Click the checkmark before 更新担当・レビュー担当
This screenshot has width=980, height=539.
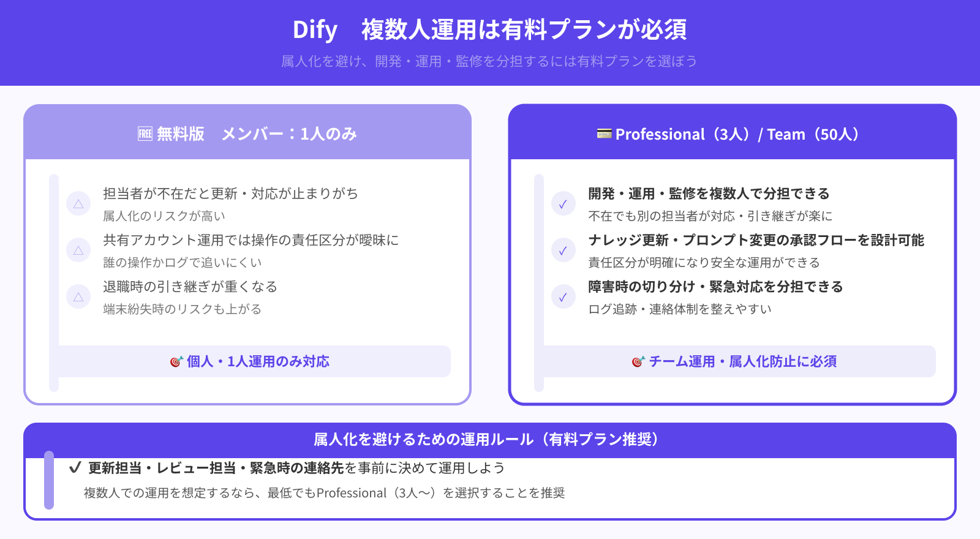(75, 468)
